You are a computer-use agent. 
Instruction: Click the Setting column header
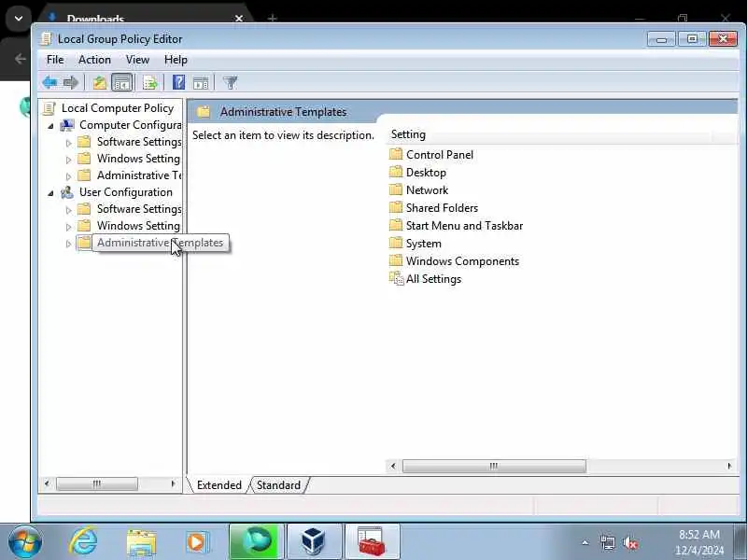550,134
